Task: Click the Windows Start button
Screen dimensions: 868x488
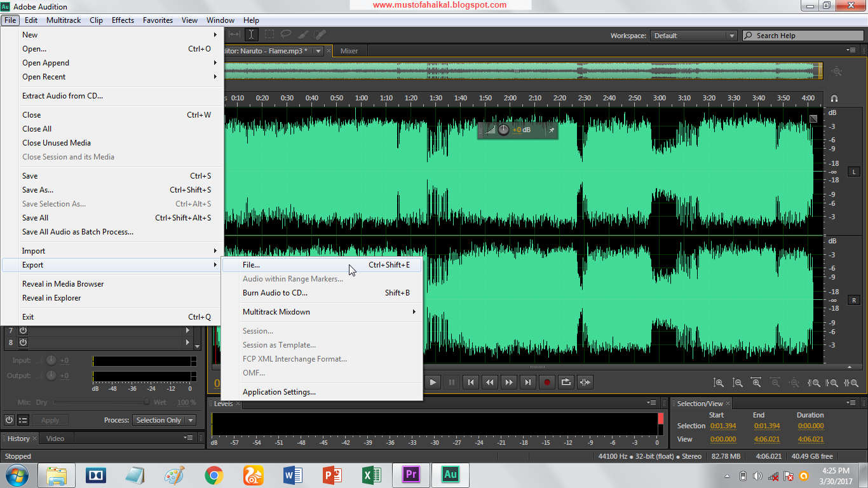Action: 17,475
